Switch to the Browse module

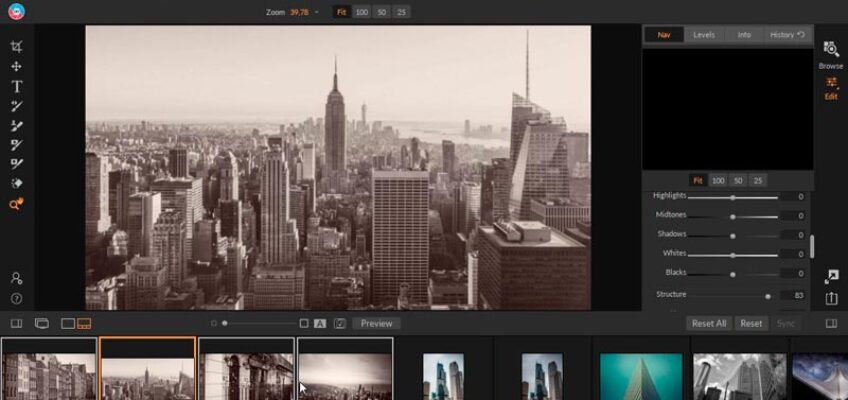click(831, 55)
